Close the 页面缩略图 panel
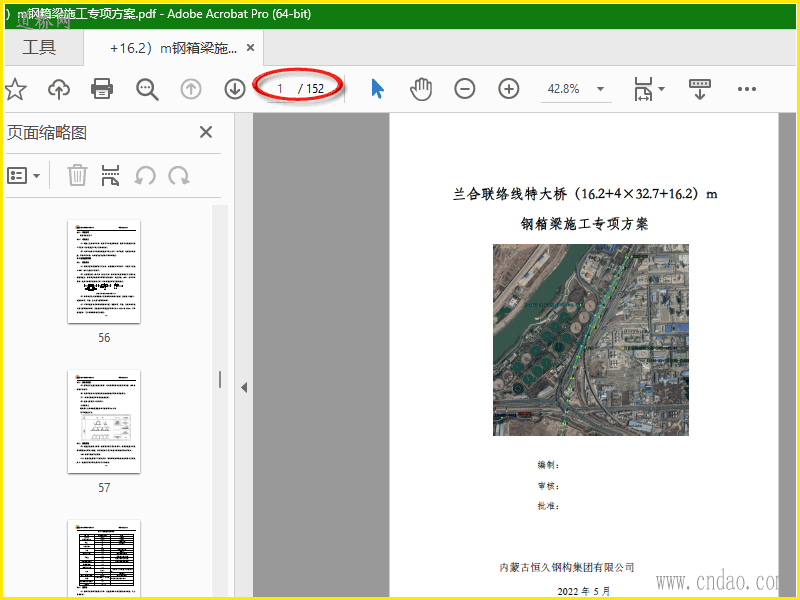Screen dimensions: 800x600 click(x=206, y=132)
